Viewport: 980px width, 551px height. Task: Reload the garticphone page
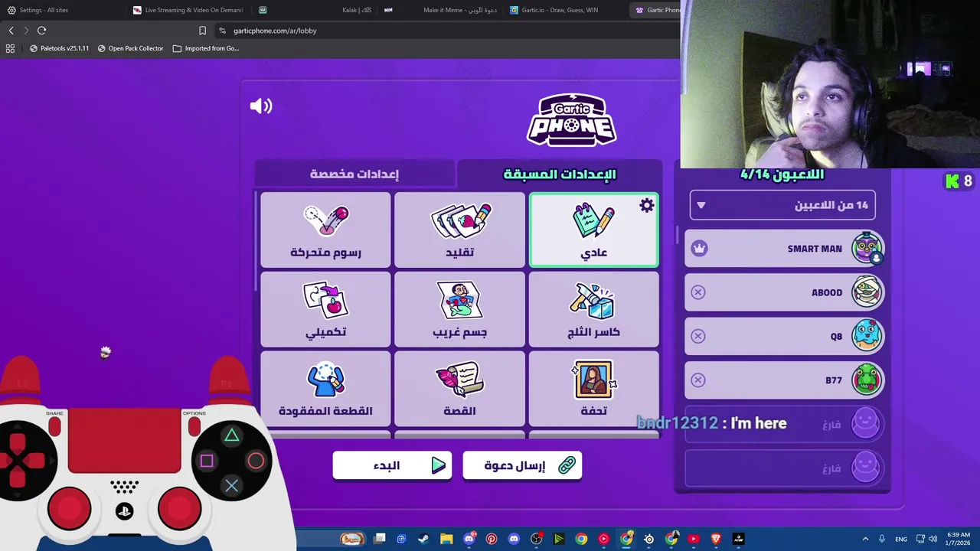41,31
